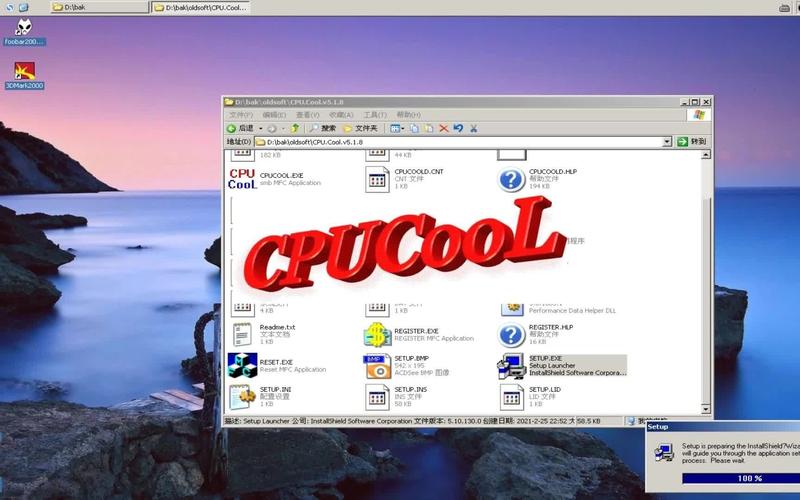Select the SETUP.INS file
800x500 pixels.
pyautogui.click(x=396, y=396)
